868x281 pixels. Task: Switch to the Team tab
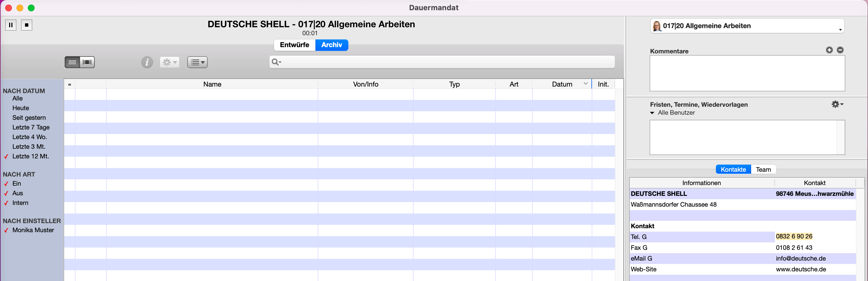coord(763,170)
